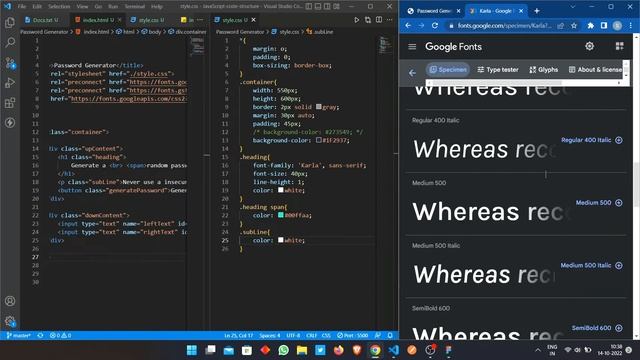This screenshot has width=640, height=360.
Task: Run the file with the play icon
Action: (356, 20)
